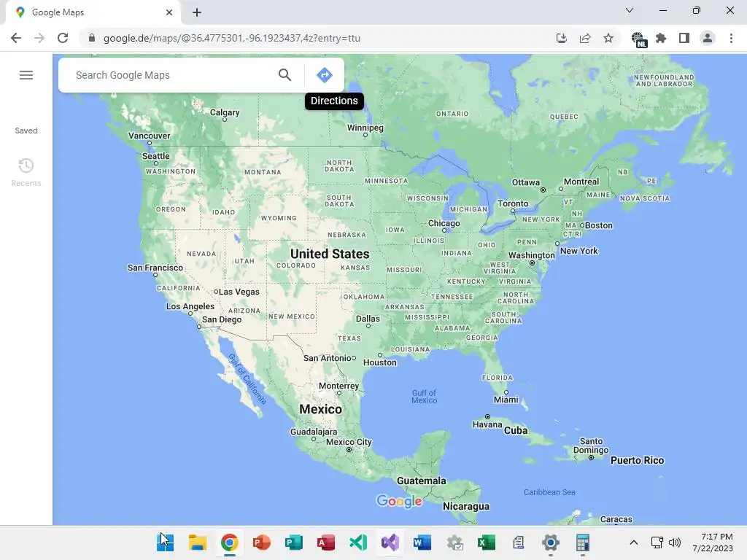
Task: Launch Word from taskbar
Action: pos(422,542)
